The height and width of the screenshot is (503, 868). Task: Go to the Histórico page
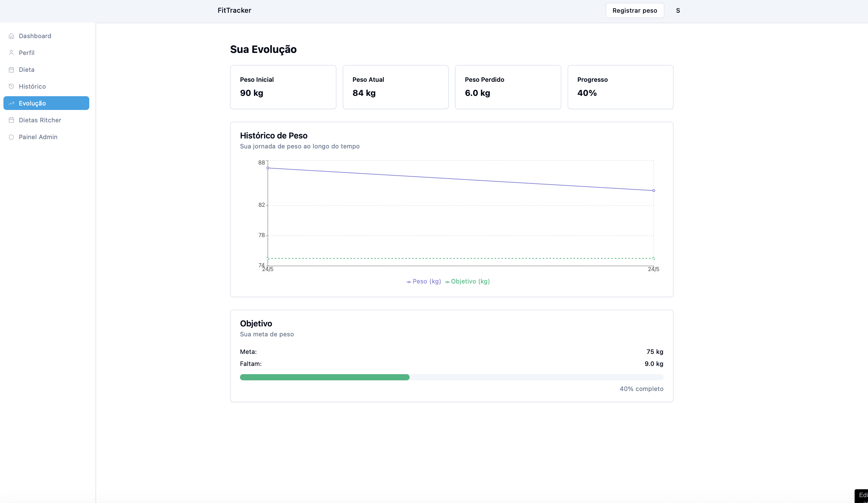32,86
